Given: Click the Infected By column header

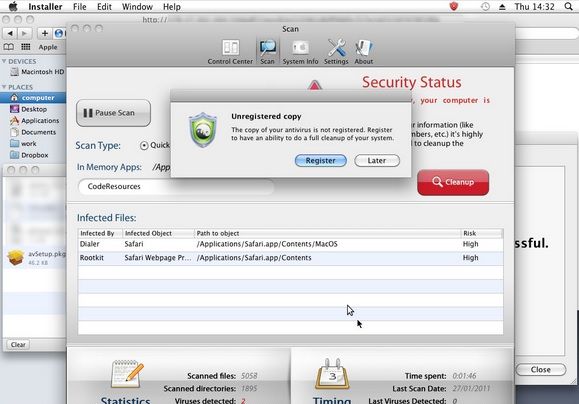Looking at the screenshot, I should click(x=100, y=233).
